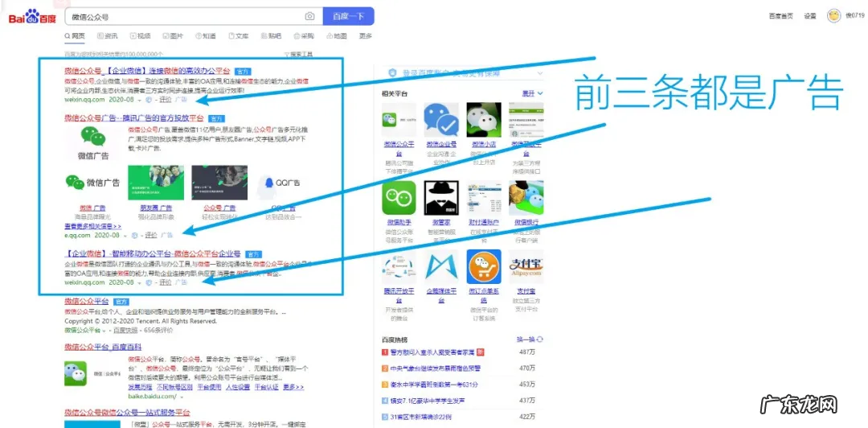The width and height of the screenshot is (868, 428).
Task: Open 平台认证 sublink
Action: (x=266, y=387)
